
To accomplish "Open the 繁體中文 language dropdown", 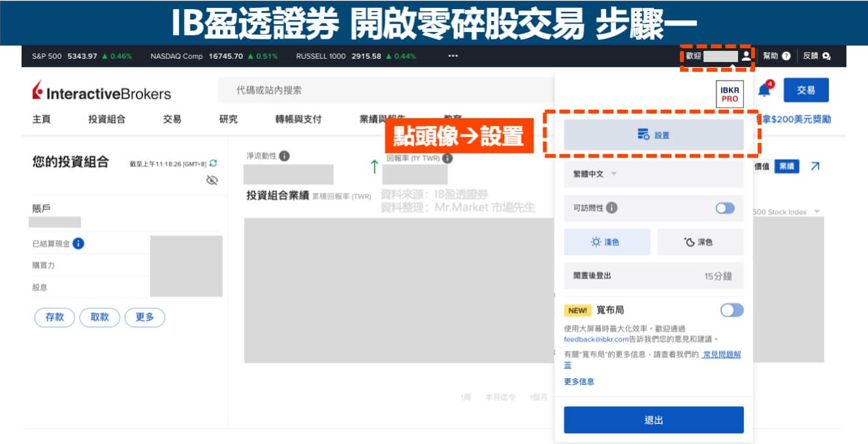I will click(654, 174).
